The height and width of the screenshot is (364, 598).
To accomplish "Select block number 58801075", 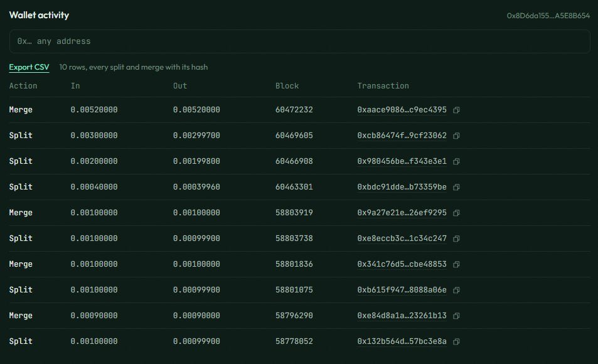I will [294, 290].
